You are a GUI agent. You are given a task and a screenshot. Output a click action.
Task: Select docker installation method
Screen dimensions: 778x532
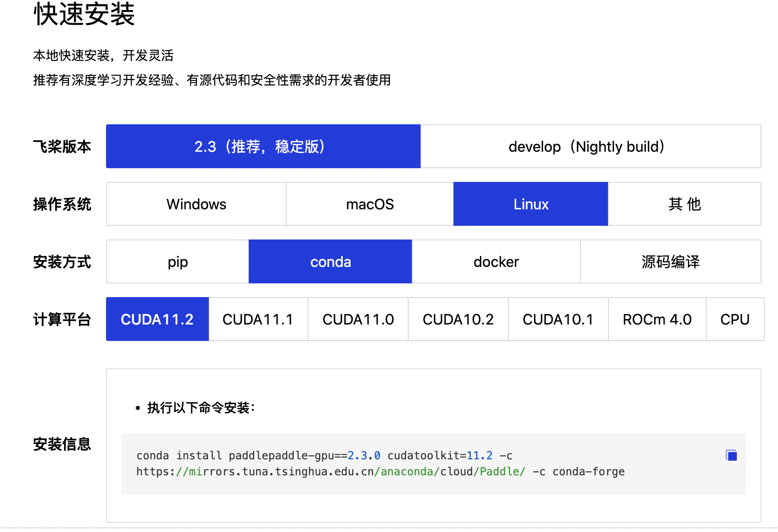pyautogui.click(x=496, y=261)
